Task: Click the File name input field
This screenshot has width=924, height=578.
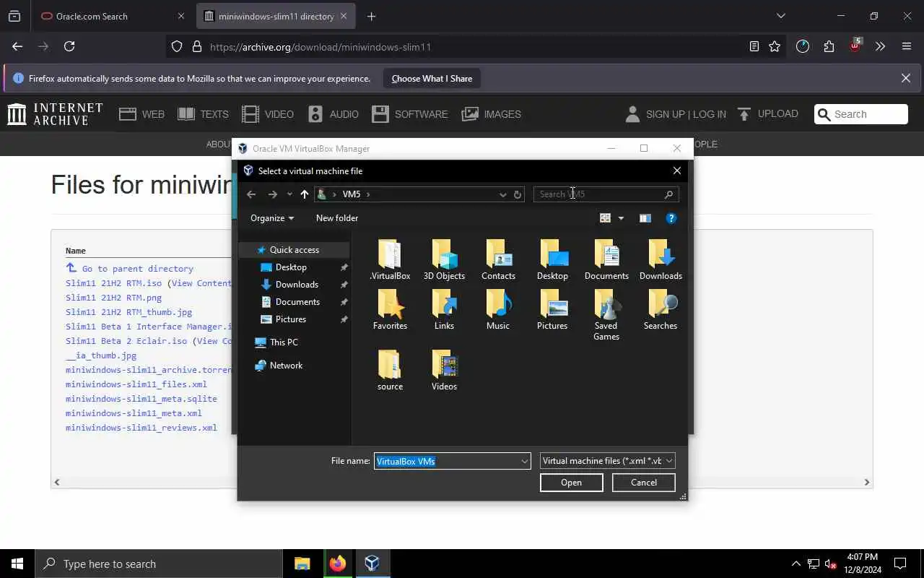Action: [445, 461]
